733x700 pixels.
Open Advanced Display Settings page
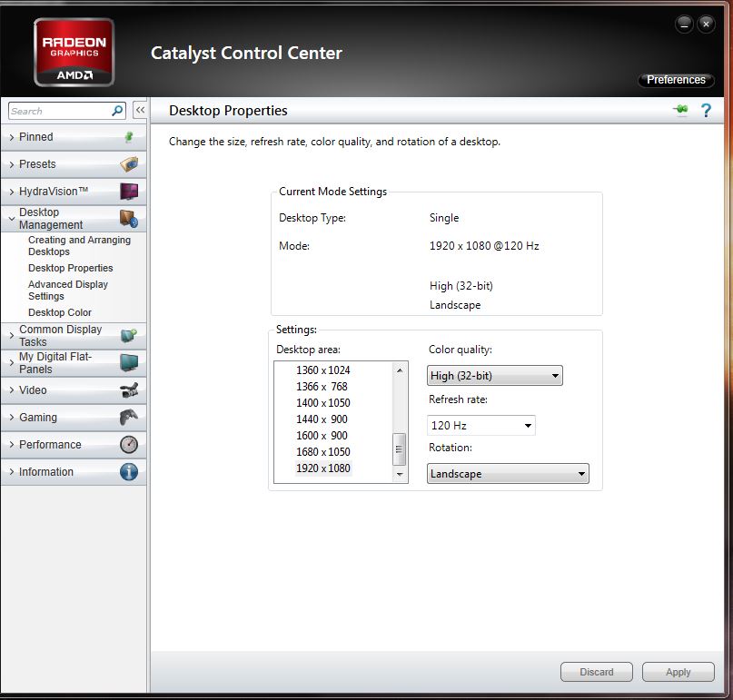pos(67,290)
